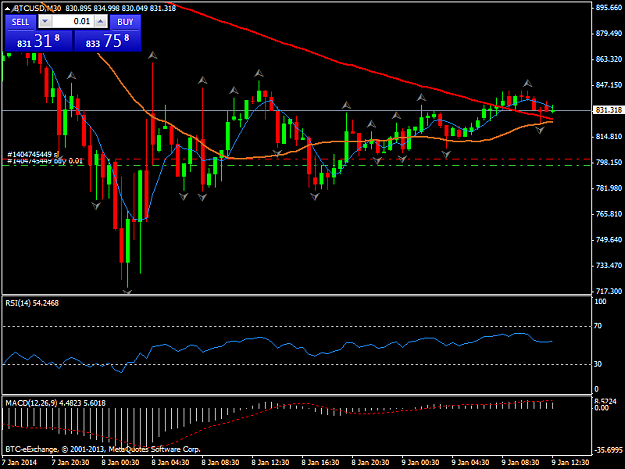Viewport: 625px width, 469px height.
Task: Click the 717.300 price scale label
Action: click(x=609, y=291)
